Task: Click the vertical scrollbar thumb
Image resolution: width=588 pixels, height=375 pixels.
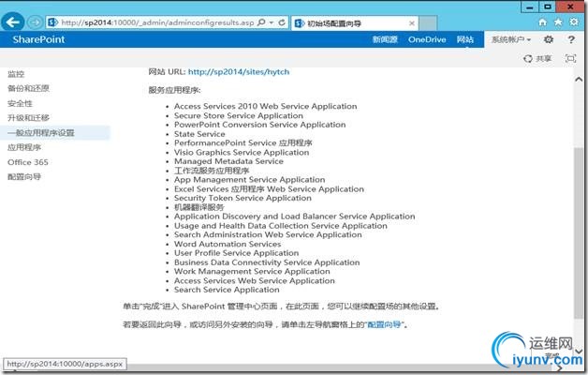Action: tap(579, 232)
